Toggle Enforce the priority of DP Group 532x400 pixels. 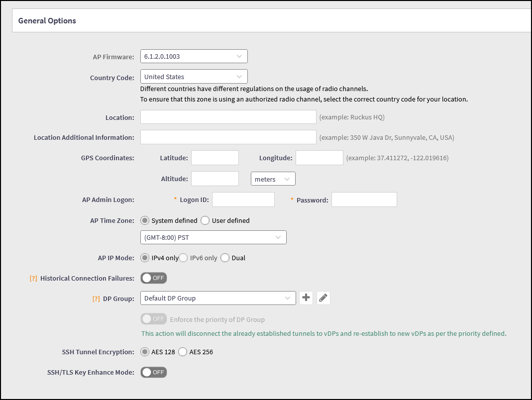pos(154,319)
